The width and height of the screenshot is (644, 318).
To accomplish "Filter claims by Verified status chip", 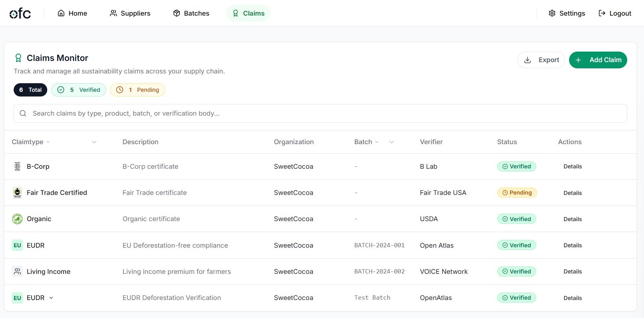I will [78, 90].
